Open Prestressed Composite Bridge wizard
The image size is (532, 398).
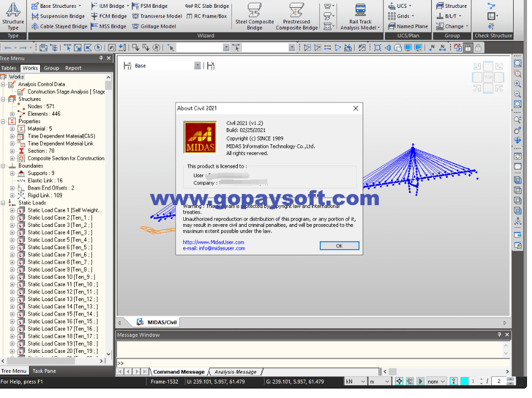tap(296, 16)
